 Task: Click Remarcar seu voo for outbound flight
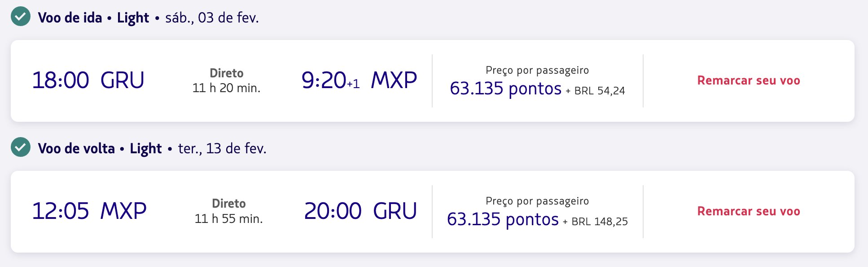(749, 80)
